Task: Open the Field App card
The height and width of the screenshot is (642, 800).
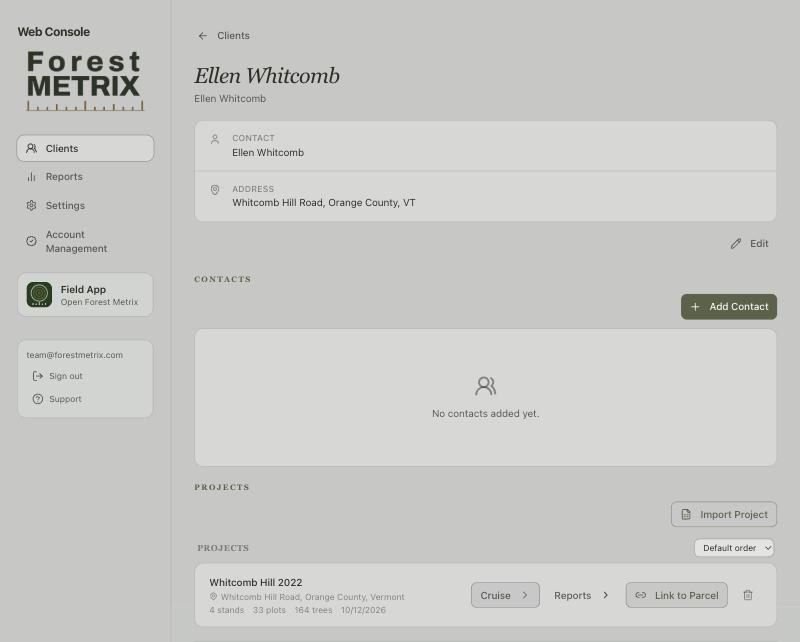Action: click(x=85, y=295)
